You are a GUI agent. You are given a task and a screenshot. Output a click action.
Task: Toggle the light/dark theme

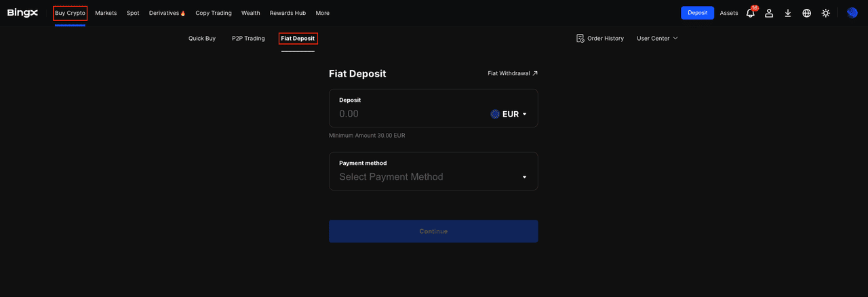(x=826, y=13)
